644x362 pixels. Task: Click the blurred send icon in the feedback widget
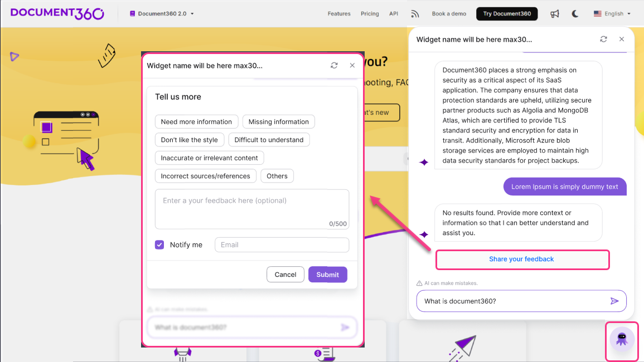[x=345, y=327]
